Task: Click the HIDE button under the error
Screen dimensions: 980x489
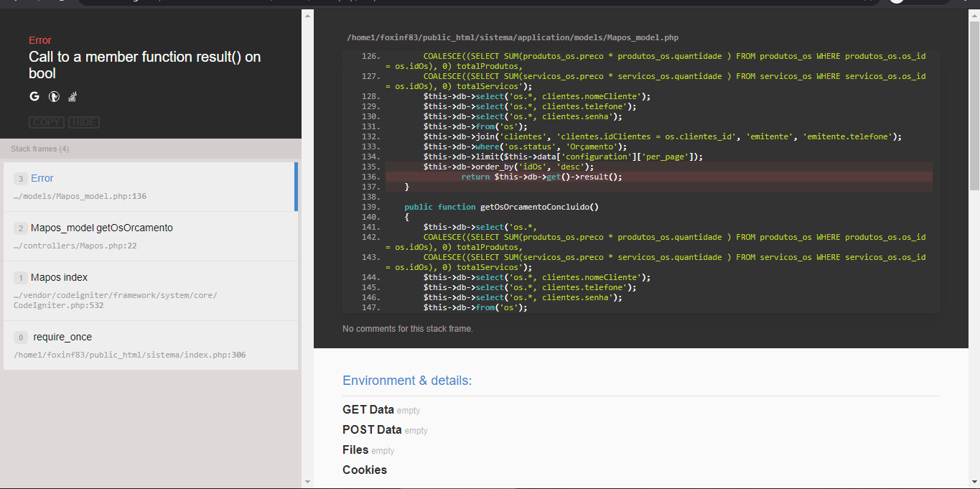Action: (83, 121)
